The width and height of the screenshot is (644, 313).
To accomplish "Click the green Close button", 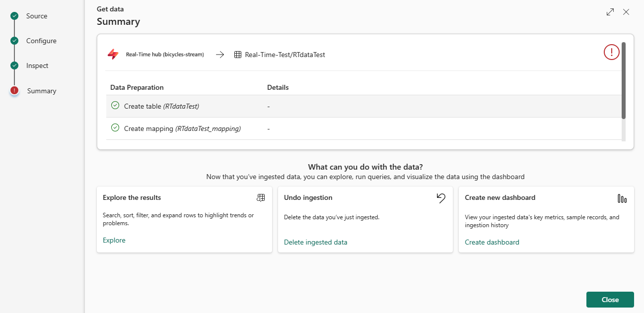I will click(610, 300).
